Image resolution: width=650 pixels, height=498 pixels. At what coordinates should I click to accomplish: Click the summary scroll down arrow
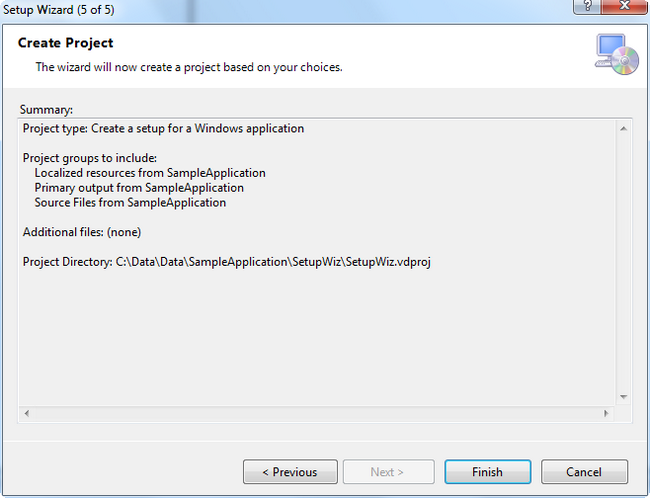[x=623, y=397]
